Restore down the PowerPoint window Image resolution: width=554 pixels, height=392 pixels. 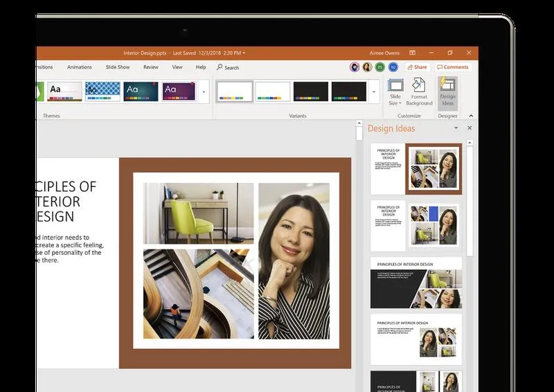[x=449, y=53]
